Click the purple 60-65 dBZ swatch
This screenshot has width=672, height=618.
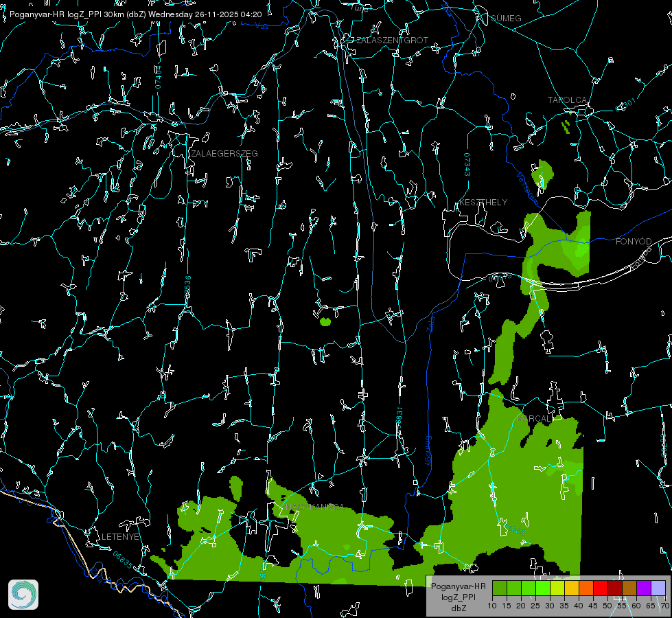click(x=644, y=588)
